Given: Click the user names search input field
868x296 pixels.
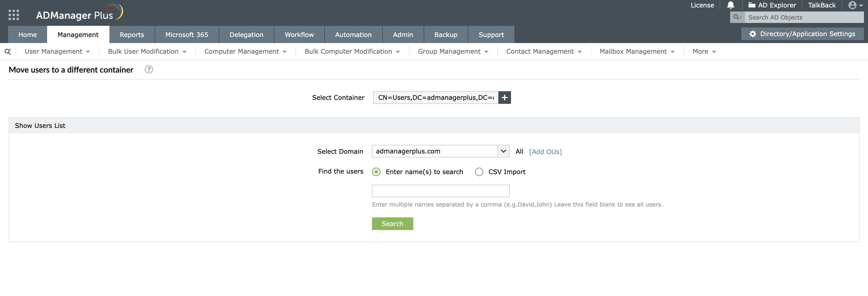Looking at the screenshot, I should click(441, 191).
